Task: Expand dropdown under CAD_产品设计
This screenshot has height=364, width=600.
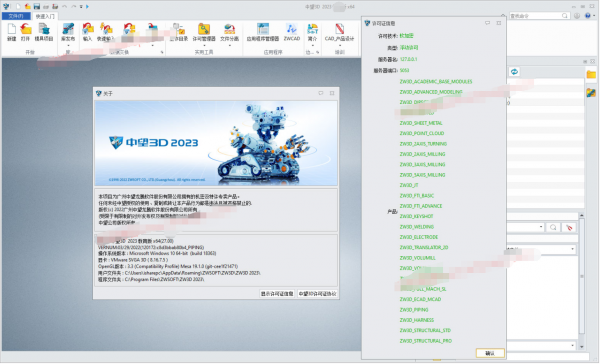Action: coord(339,46)
